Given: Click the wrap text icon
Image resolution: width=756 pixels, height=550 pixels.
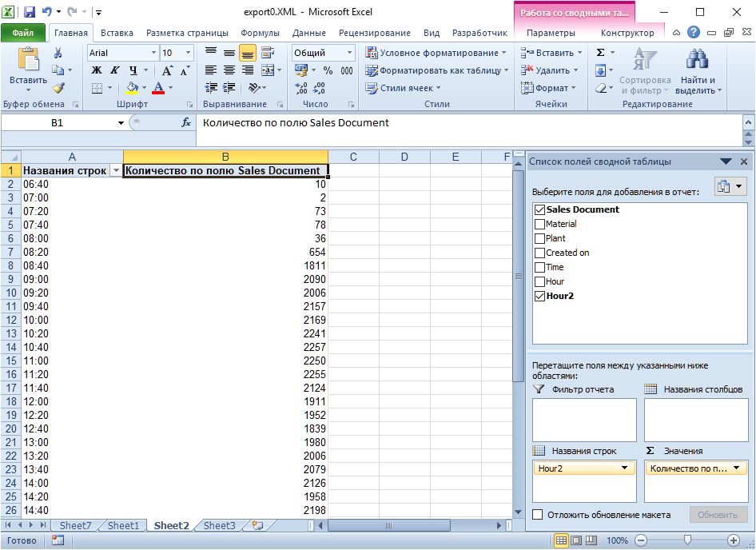Looking at the screenshot, I should point(268,53).
